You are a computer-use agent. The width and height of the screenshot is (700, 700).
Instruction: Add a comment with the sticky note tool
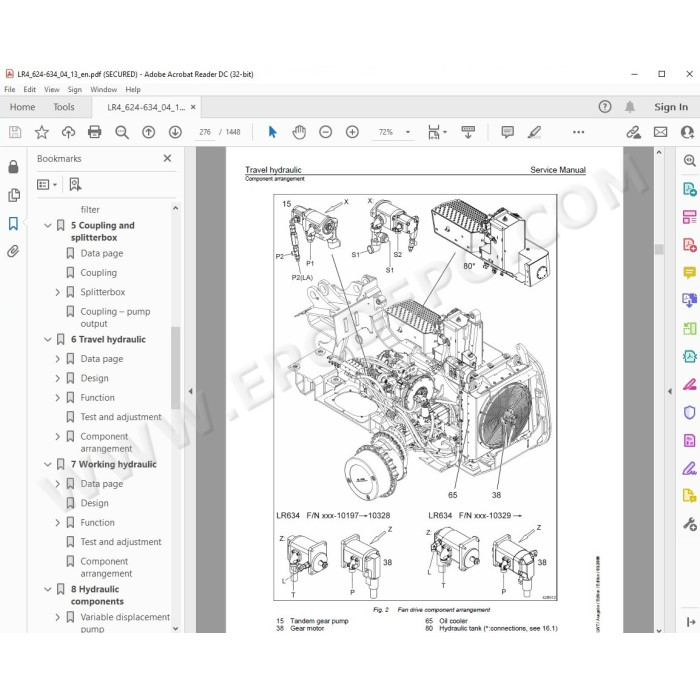click(508, 132)
